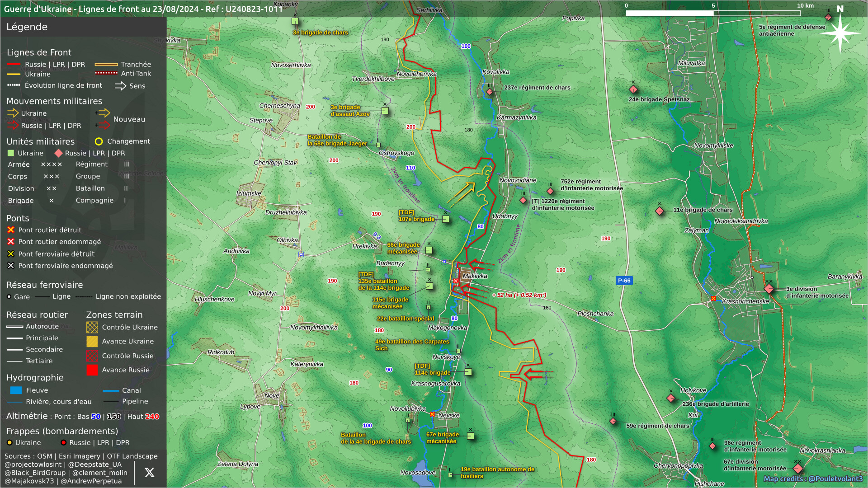Viewport: 868px width, 488px height.
Task: Click the yellow Changement circle in legend
Action: [x=99, y=141]
